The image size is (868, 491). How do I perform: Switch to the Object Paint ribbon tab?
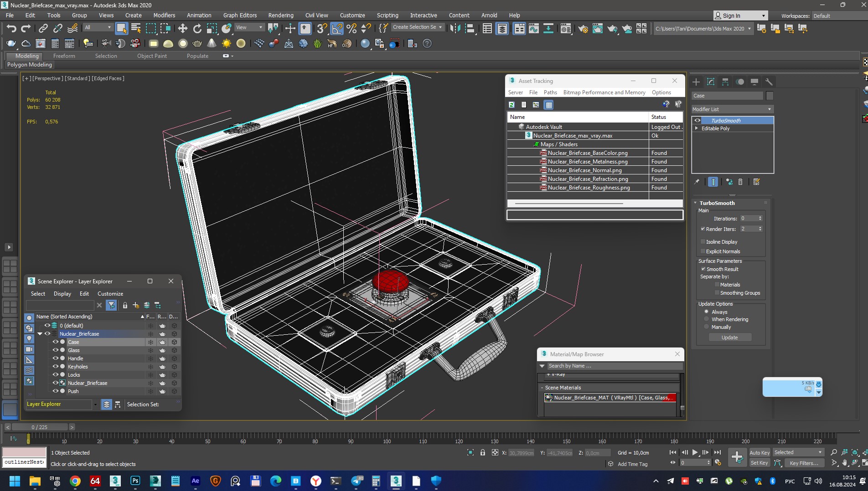[x=152, y=56]
